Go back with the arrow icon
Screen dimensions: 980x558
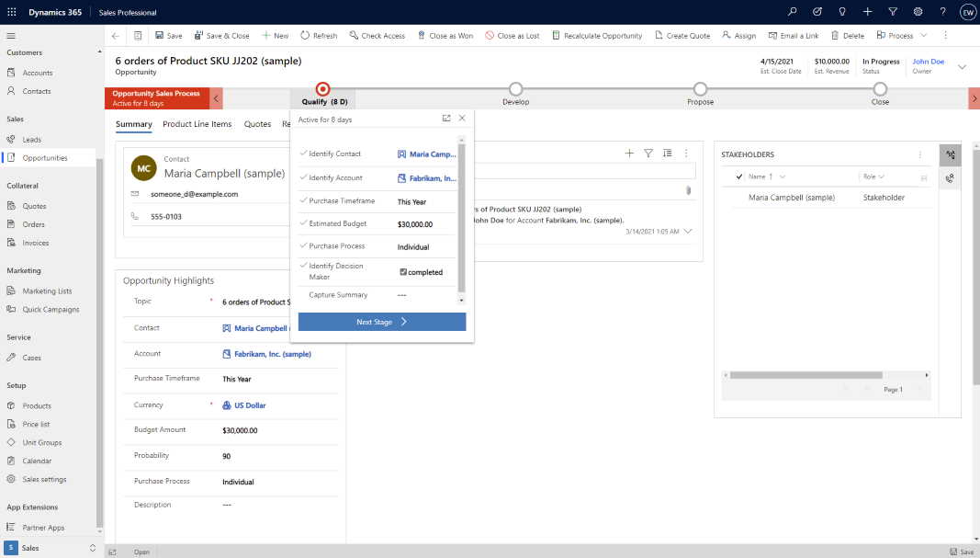point(115,36)
